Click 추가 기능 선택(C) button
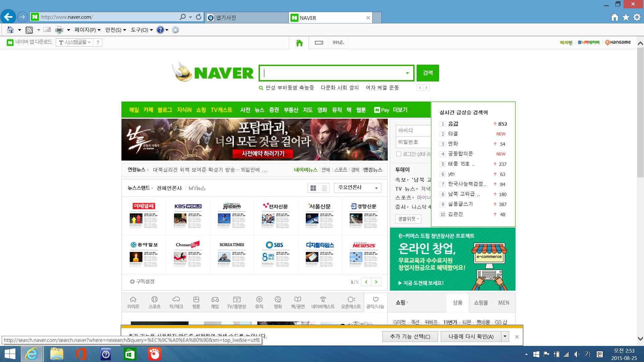This screenshot has width=644, height=362. tap(410, 336)
